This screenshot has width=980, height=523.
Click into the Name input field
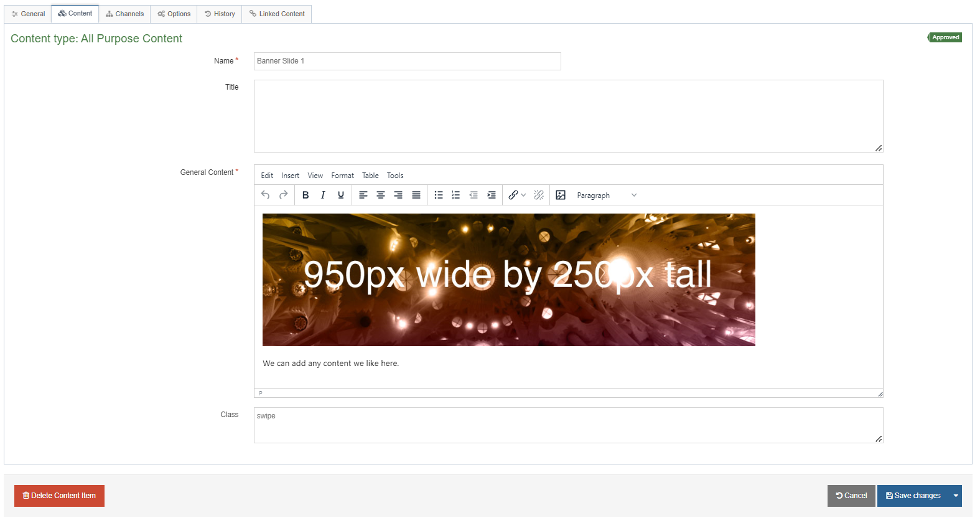(407, 61)
